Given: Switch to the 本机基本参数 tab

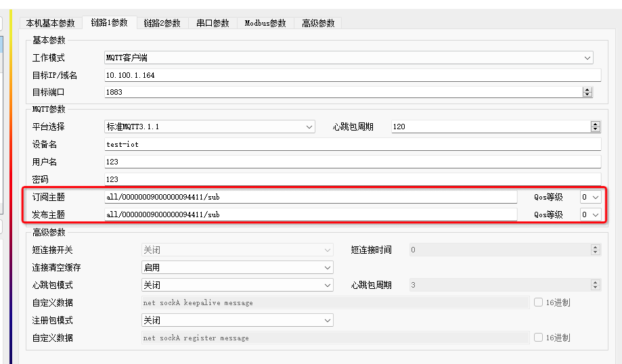Looking at the screenshot, I should point(51,23).
